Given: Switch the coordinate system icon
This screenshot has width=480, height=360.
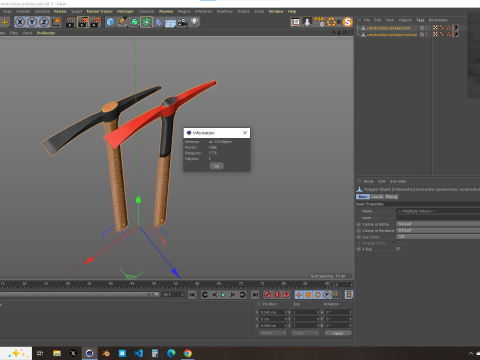Looking at the screenshot, I should (x=56, y=22).
